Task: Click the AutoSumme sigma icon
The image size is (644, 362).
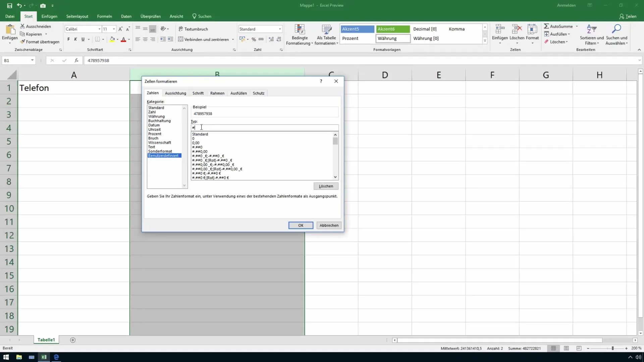Action: tap(546, 26)
